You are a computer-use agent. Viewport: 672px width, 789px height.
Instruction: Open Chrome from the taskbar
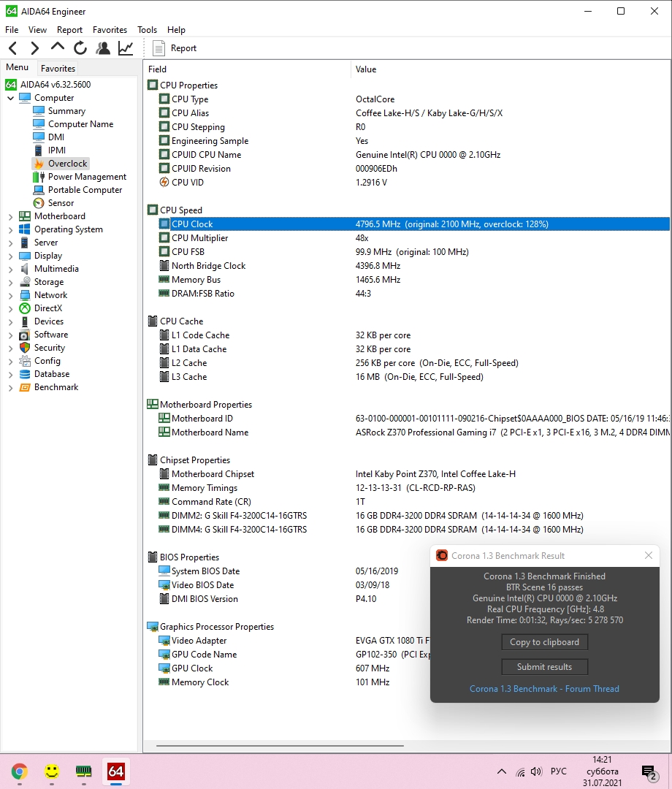[x=19, y=771]
